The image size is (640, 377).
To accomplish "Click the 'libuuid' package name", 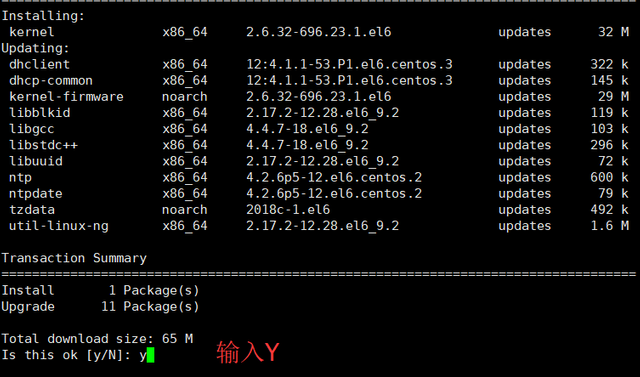I will pyautogui.click(x=36, y=161).
